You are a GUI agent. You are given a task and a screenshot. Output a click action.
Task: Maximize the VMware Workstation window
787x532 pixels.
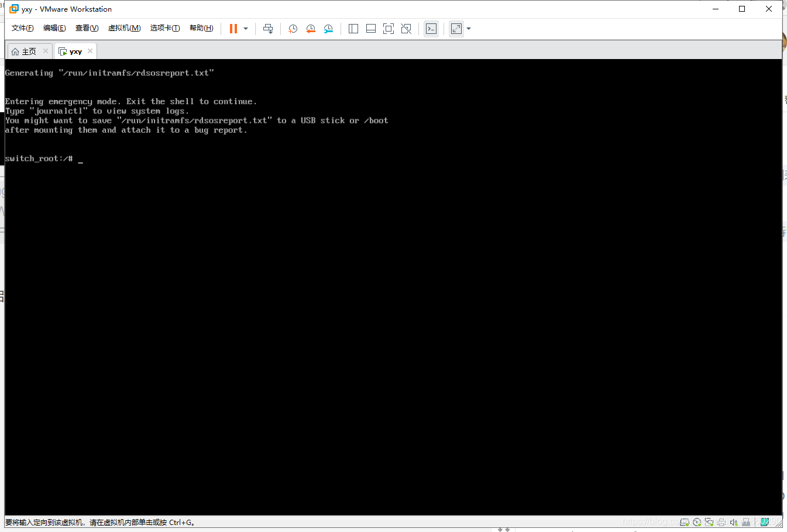742,9
